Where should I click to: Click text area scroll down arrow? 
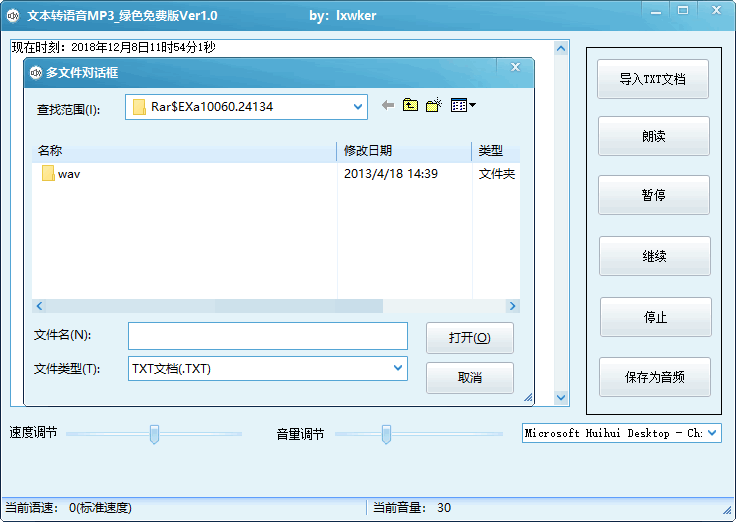click(x=561, y=398)
